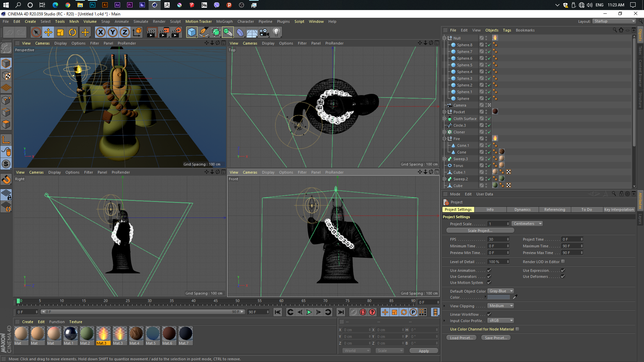Click the Scale tool icon
644x362 pixels.
coord(60,32)
